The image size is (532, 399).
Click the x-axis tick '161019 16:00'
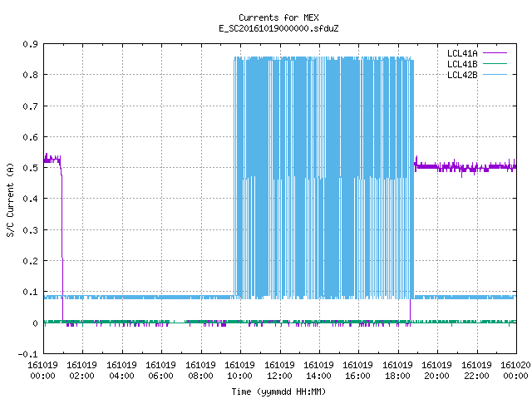click(358, 371)
